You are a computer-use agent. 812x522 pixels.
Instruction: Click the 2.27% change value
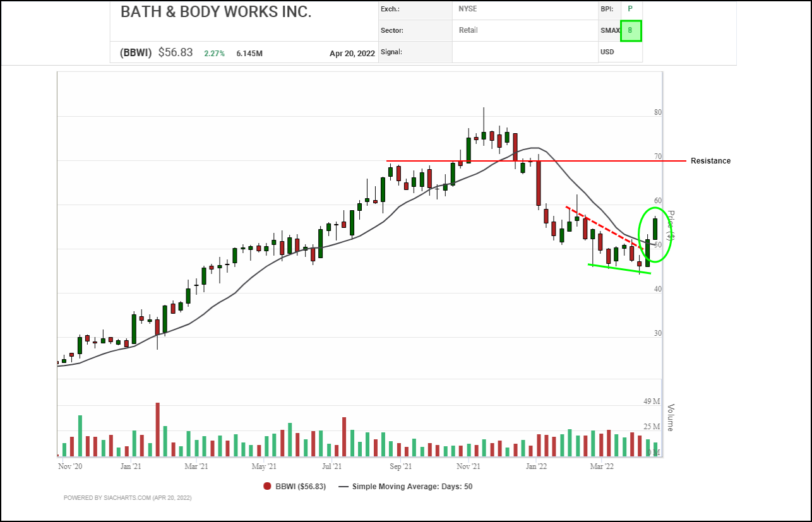[x=214, y=54]
